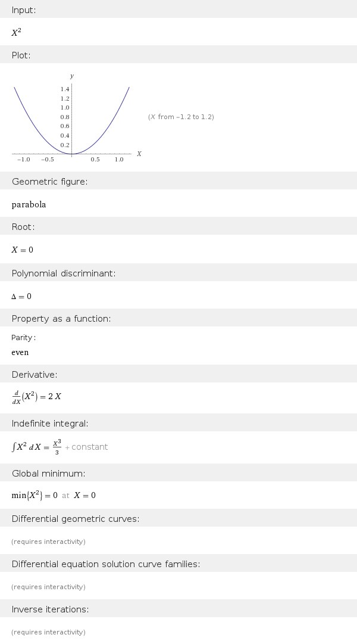This screenshot has height=644, width=357.
Task: Click the "+ constant" text in the integral
Action: [86, 447]
